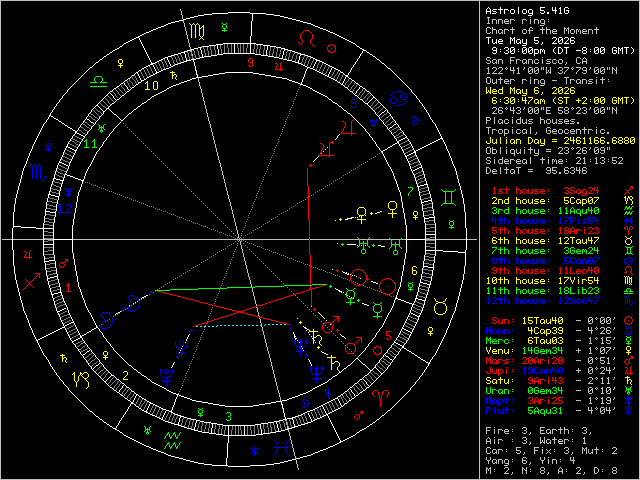This screenshot has height=480, width=640.
Task: Click the '6:30:47am (ST +2:00 GMT)' time
Action: (563, 101)
